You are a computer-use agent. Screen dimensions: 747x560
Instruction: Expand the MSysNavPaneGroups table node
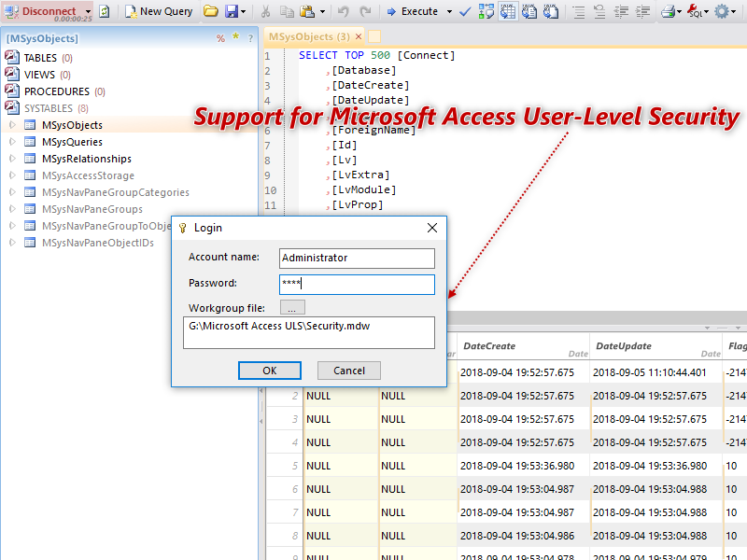click(12, 209)
